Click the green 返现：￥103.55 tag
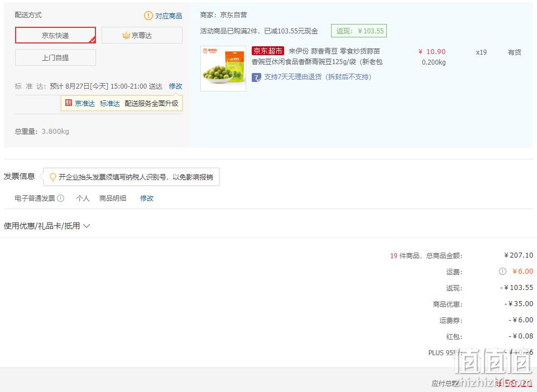 click(359, 31)
